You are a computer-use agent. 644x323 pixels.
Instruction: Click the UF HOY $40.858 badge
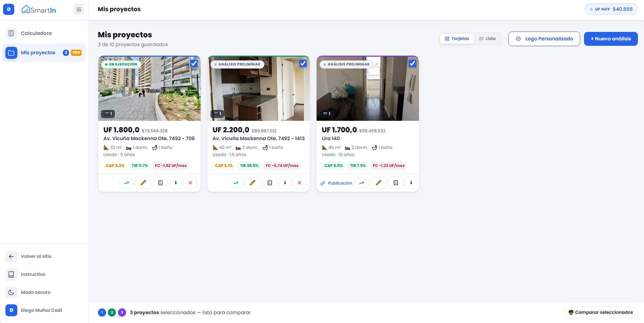click(x=611, y=9)
